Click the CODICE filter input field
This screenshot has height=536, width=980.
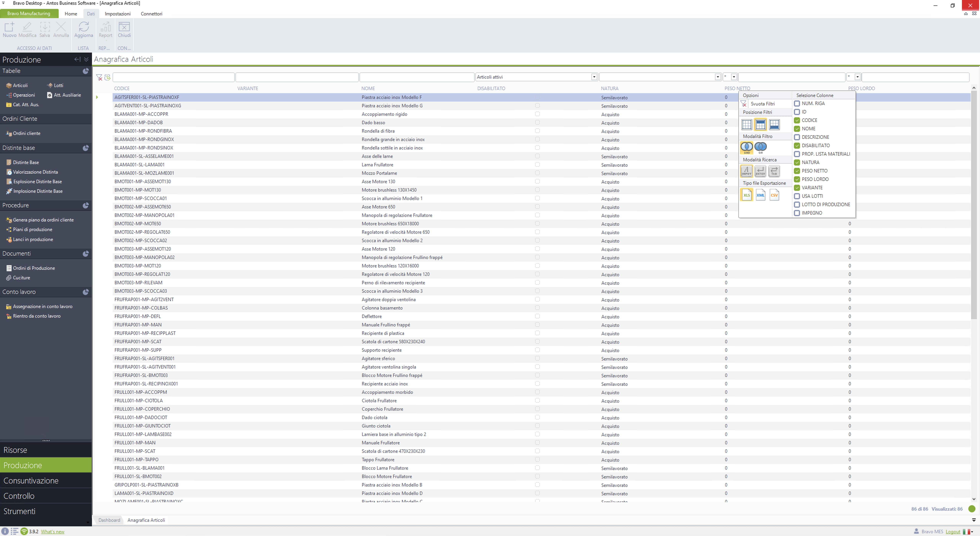[x=173, y=77]
